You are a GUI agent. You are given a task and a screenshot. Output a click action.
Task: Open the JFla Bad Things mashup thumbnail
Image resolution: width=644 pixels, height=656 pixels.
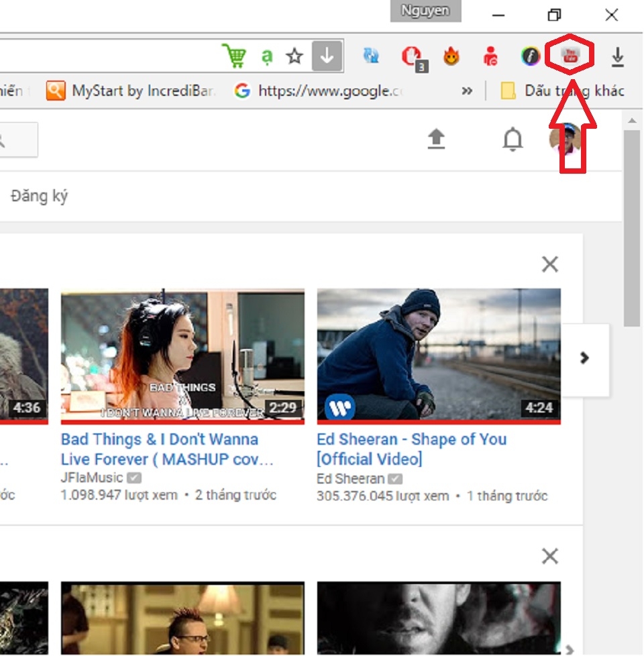pos(183,356)
